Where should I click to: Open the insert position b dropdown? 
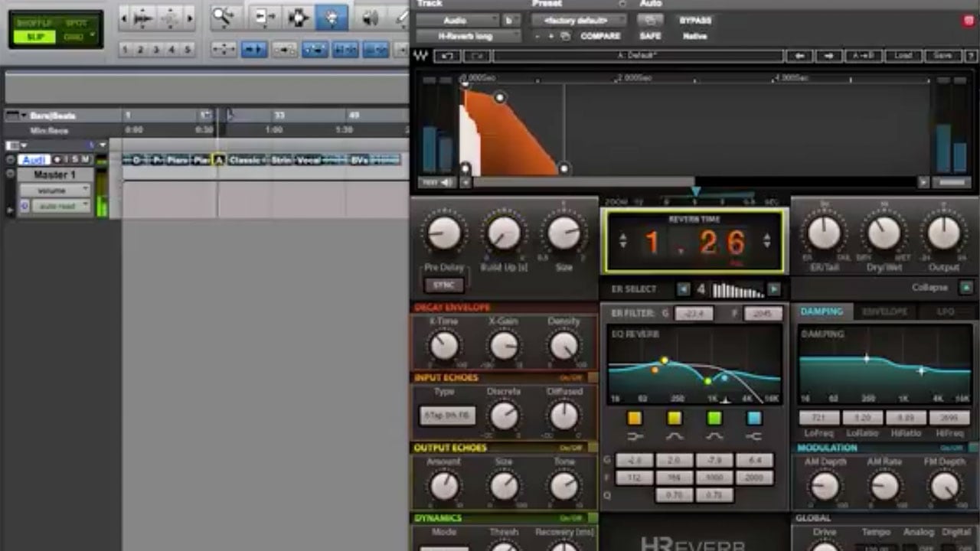pos(511,21)
